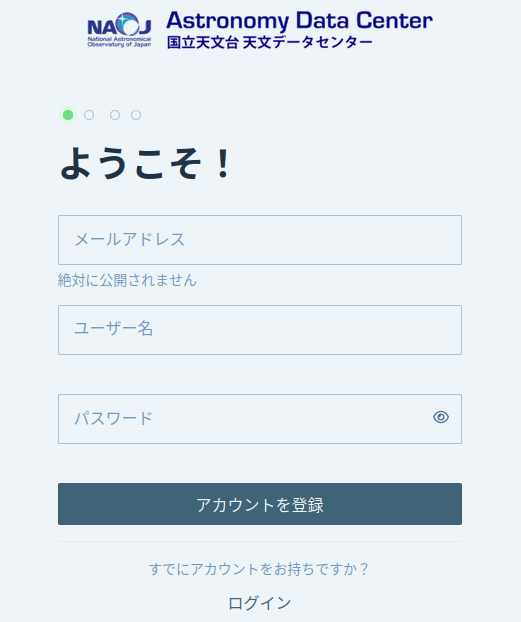The height and width of the screenshot is (622, 521).
Task: Click the 国立天文台 天文データセンター subtitle
Action: click(x=269, y=42)
